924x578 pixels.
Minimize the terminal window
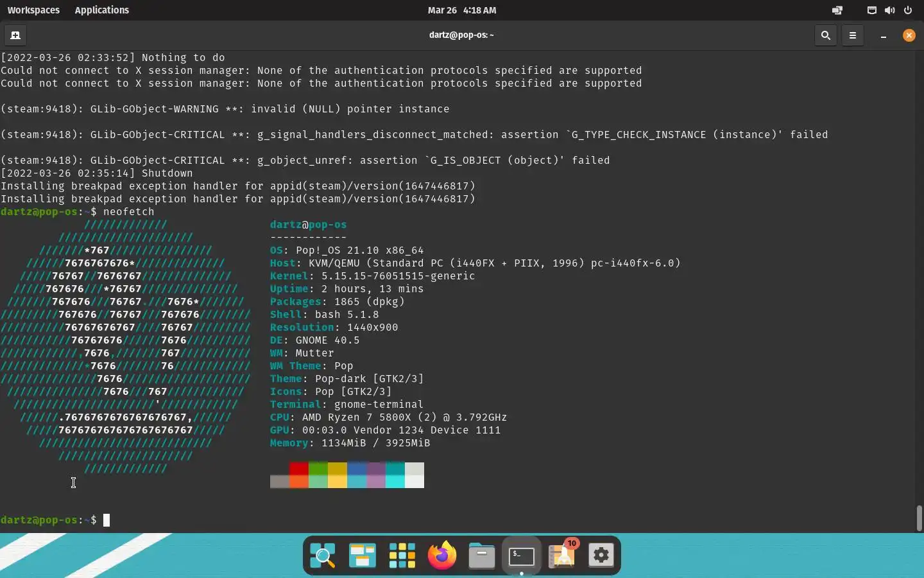click(884, 36)
